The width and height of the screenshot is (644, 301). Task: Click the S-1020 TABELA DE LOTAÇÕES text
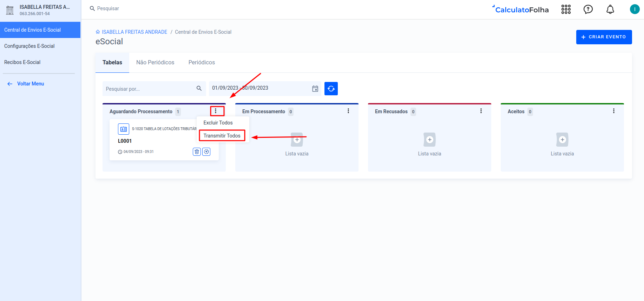164,129
